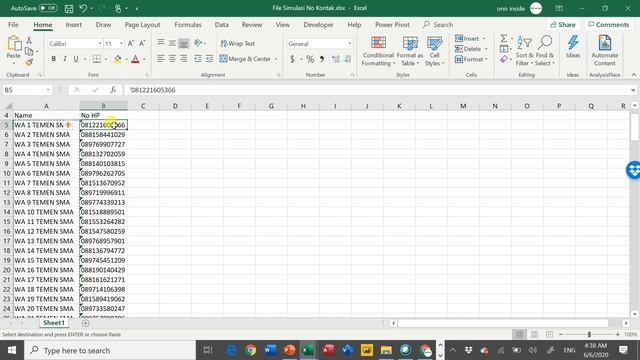Click the Share button

point(563,24)
